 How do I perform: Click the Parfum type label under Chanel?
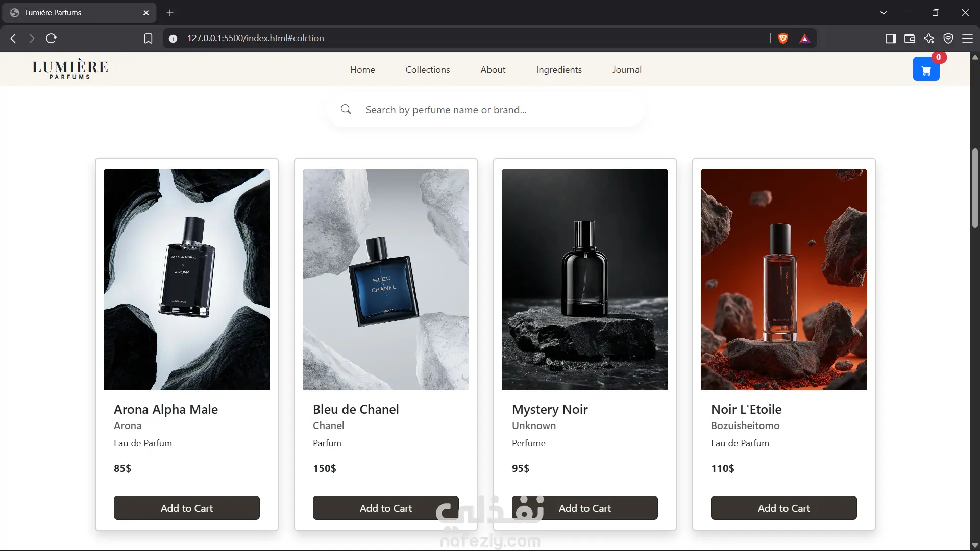(327, 443)
